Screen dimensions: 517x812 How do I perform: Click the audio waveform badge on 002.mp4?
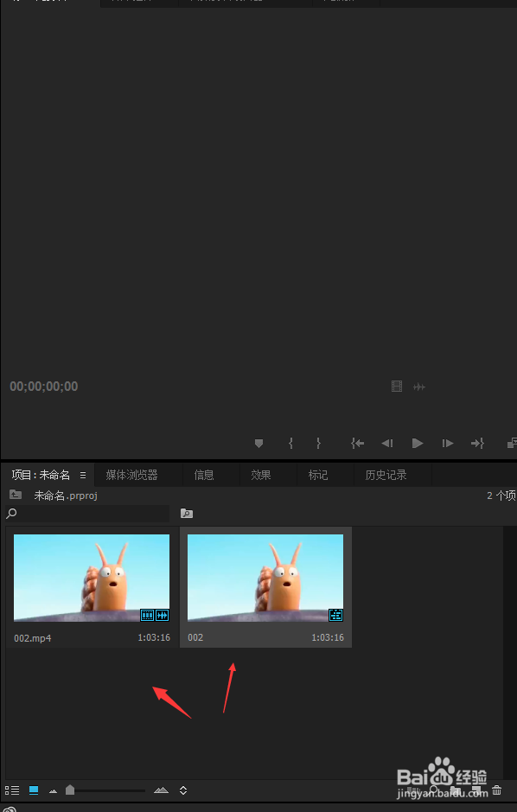click(162, 615)
